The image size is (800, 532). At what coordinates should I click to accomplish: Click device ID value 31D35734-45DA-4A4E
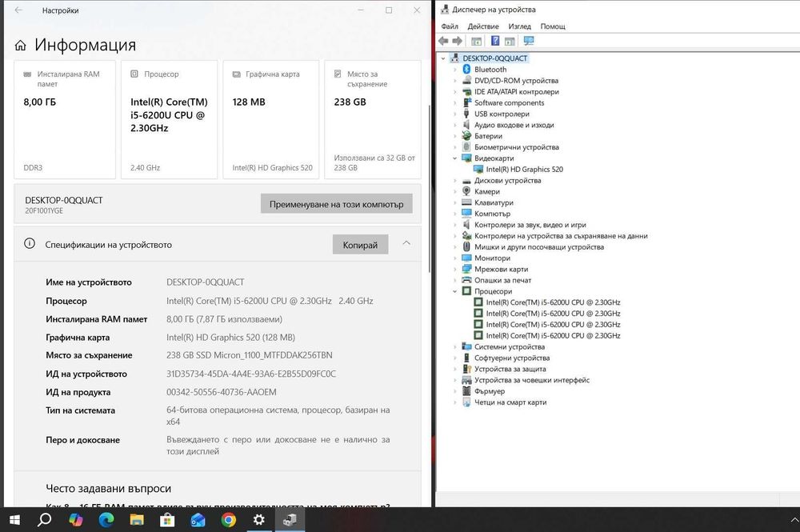[251, 374]
